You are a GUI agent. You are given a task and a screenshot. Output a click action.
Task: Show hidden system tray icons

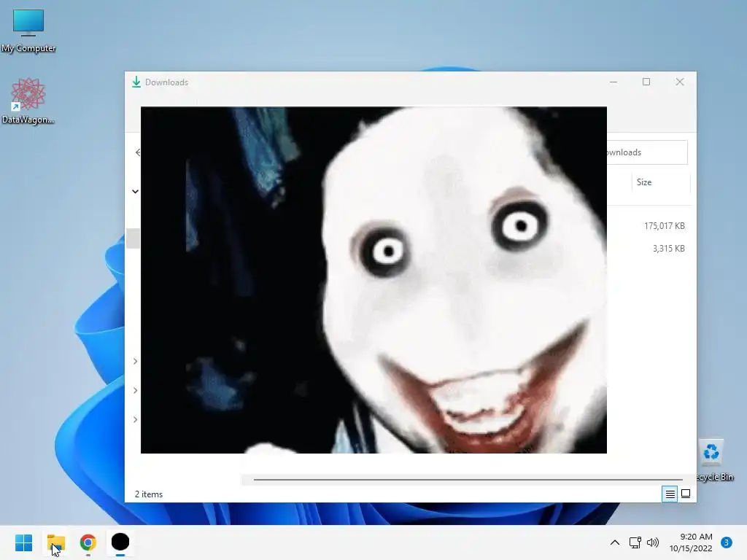click(614, 542)
